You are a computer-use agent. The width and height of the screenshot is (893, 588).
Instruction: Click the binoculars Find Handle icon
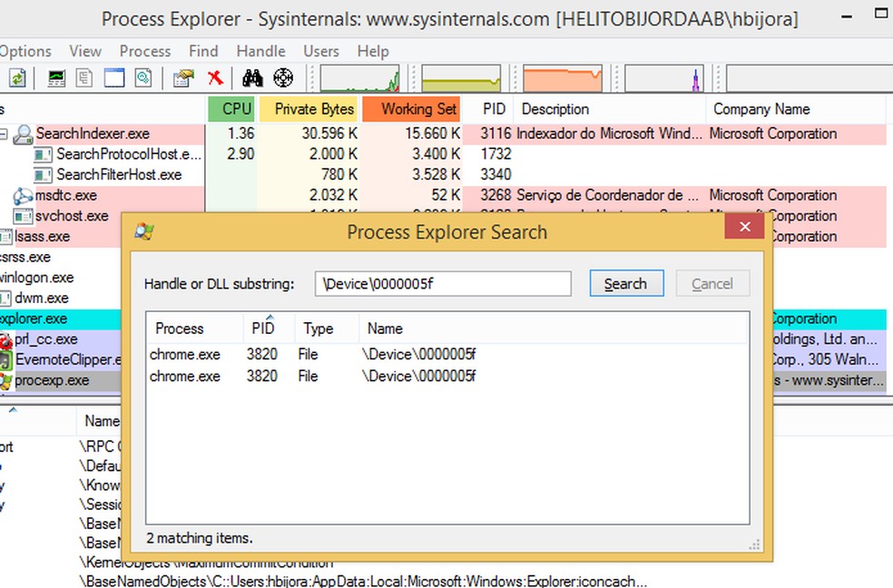(x=251, y=79)
